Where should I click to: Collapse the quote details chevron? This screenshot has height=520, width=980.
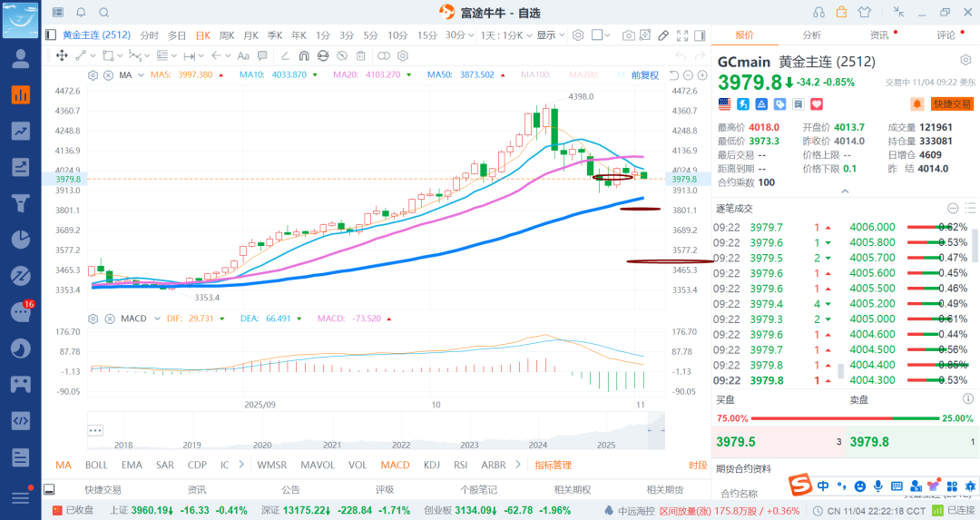click(x=845, y=191)
